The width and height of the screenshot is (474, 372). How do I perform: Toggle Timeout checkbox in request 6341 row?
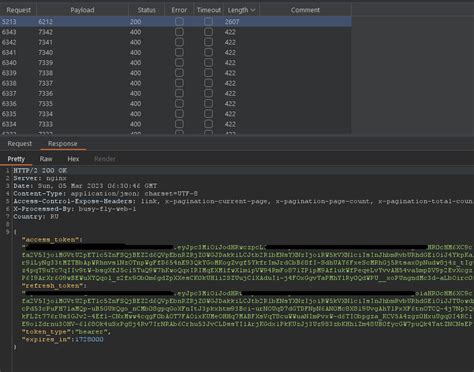pos(209,52)
